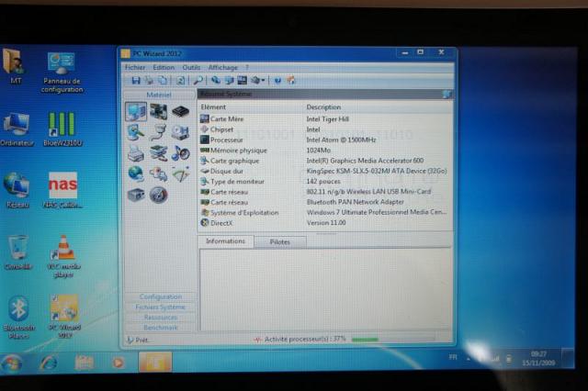Select the Processeur row
Image resolution: width=588 pixels, height=391 pixels.
tap(325, 140)
